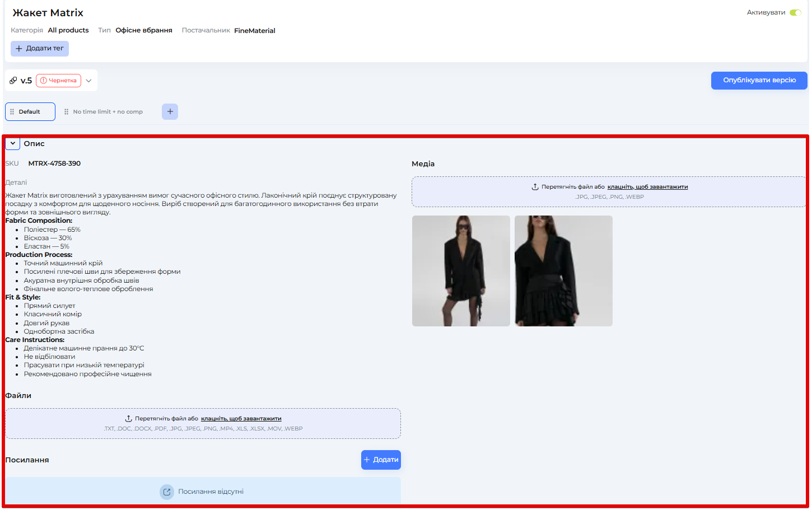Click the upload icon in Медіа dropzone

[x=535, y=187]
